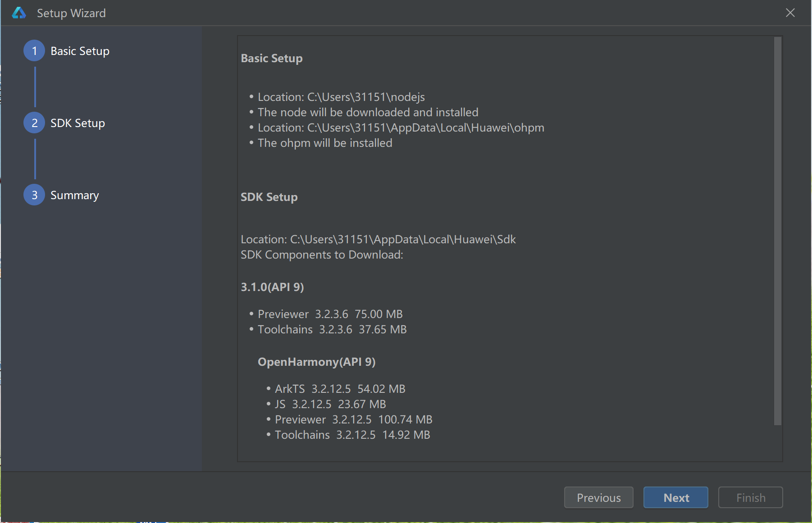Screen dimensions: 812x523
Task: Click Toolchains 3.2.3.6 37.65 MB entry
Action: click(332, 329)
